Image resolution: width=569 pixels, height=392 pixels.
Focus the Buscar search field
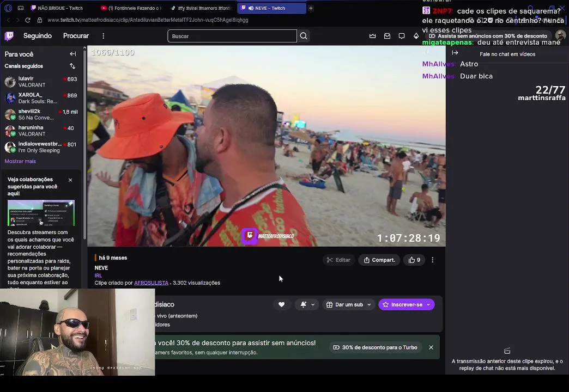[x=232, y=36]
